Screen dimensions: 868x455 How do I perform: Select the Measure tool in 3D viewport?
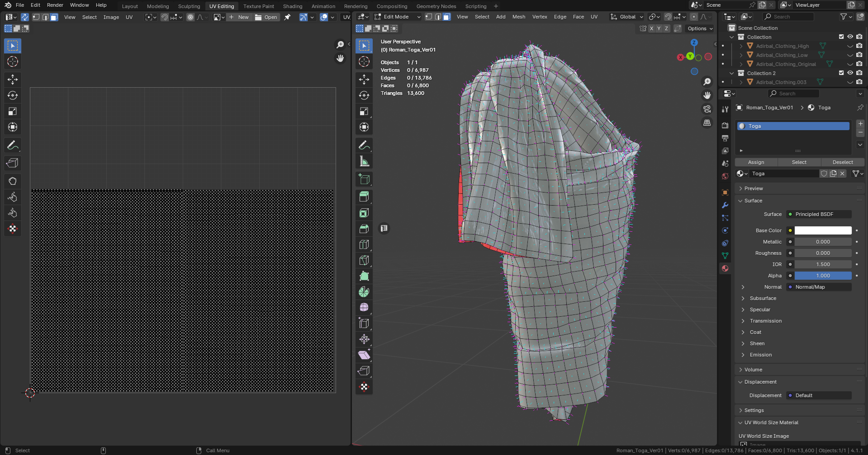(x=364, y=161)
